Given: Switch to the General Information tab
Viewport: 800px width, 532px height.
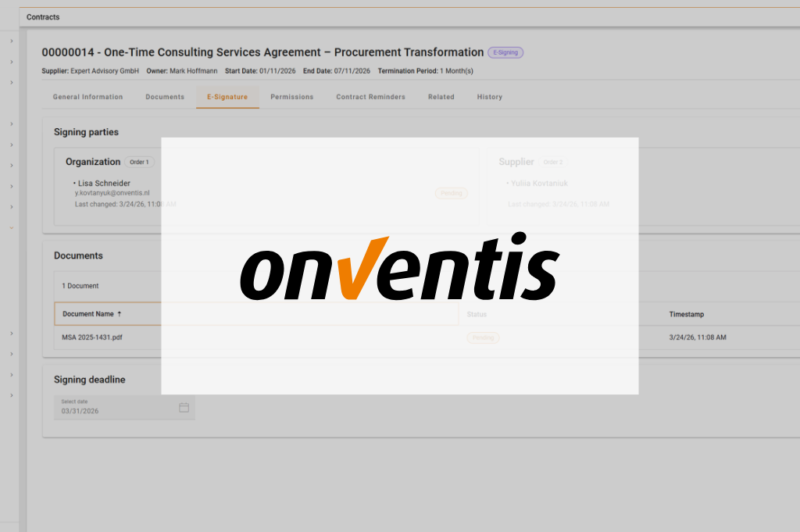Looking at the screenshot, I should (87, 97).
